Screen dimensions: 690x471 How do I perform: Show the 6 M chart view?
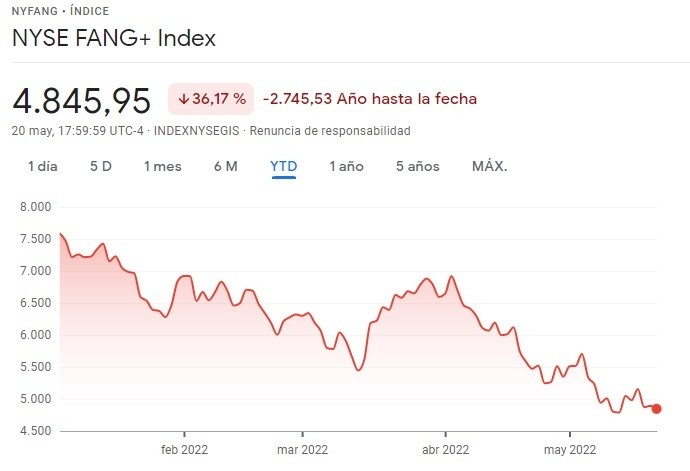tap(225, 166)
